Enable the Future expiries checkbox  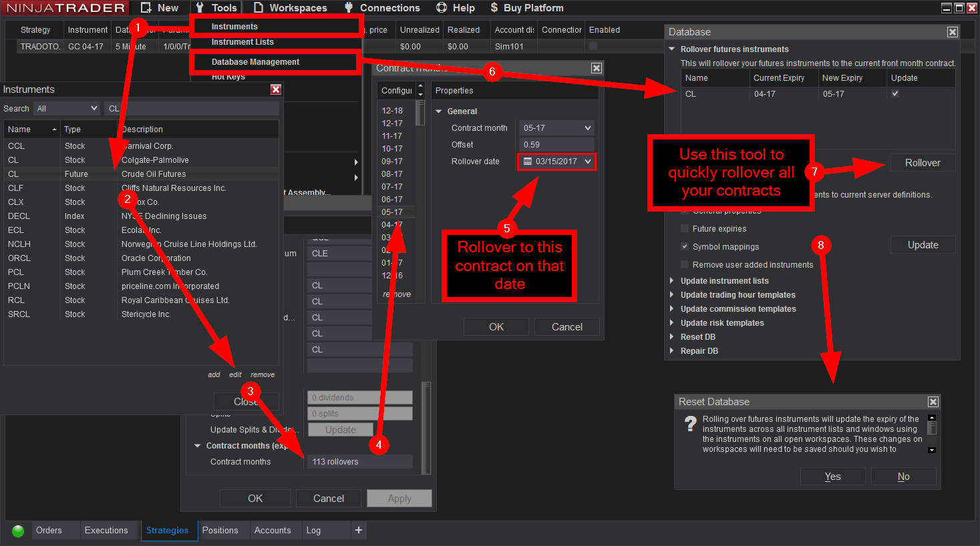pos(685,229)
